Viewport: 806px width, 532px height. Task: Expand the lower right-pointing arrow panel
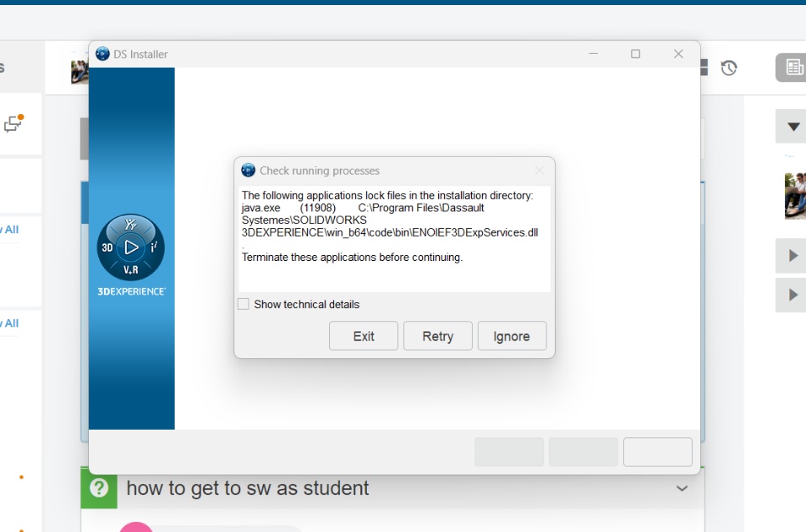(x=793, y=295)
